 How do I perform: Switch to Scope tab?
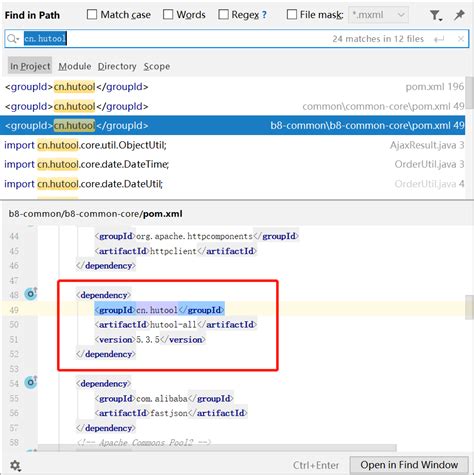[157, 66]
